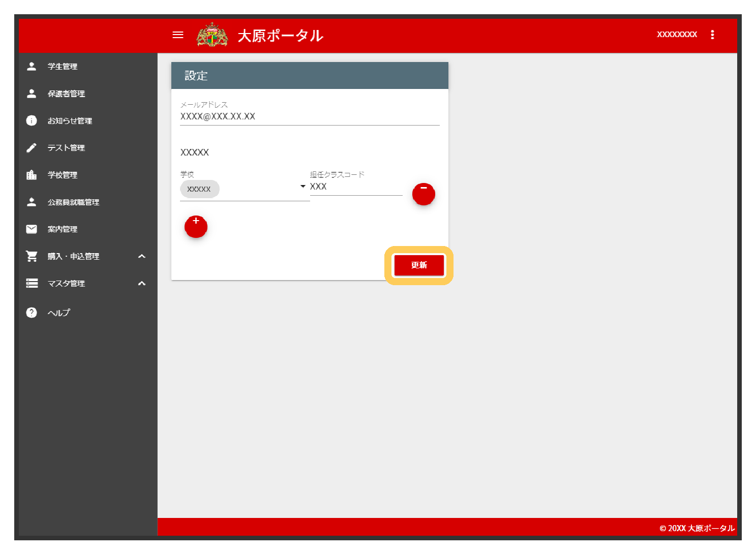Open the 公務員就職管理 menu item

pyautogui.click(x=88, y=202)
